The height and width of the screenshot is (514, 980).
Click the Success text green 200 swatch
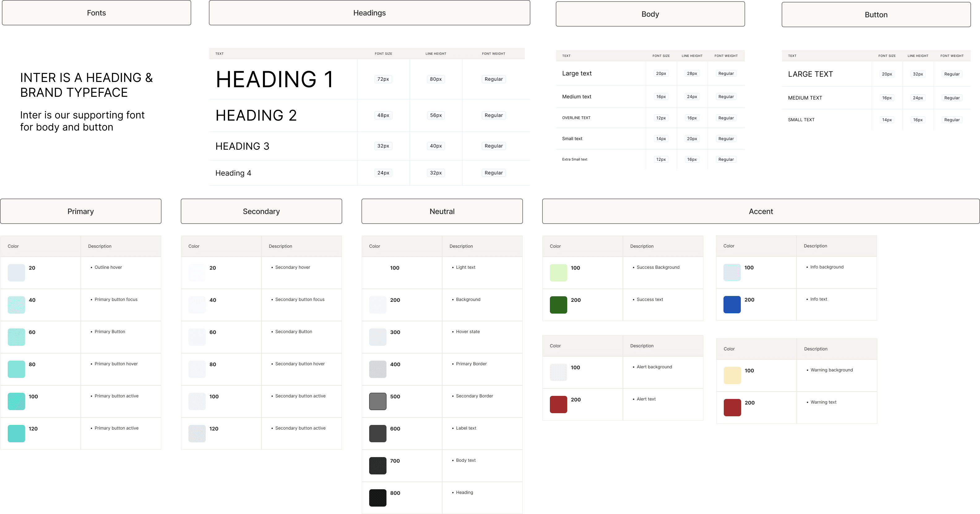tap(558, 305)
